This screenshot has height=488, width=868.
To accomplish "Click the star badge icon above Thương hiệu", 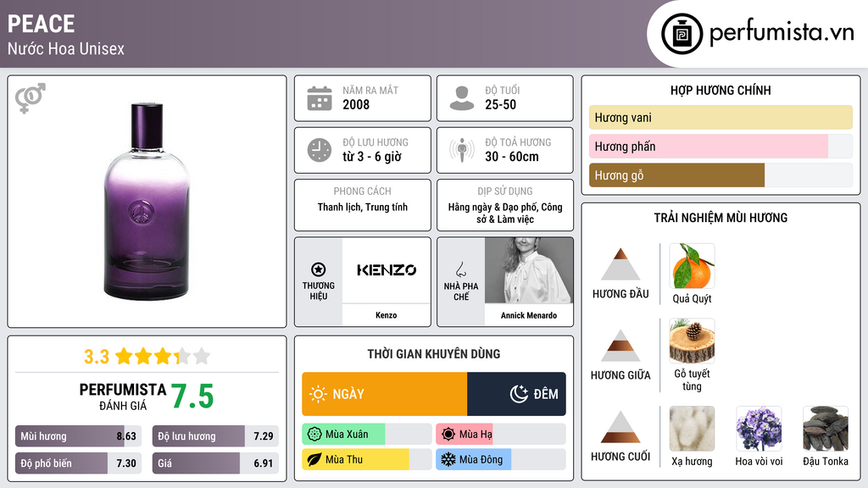I will [319, 269].
